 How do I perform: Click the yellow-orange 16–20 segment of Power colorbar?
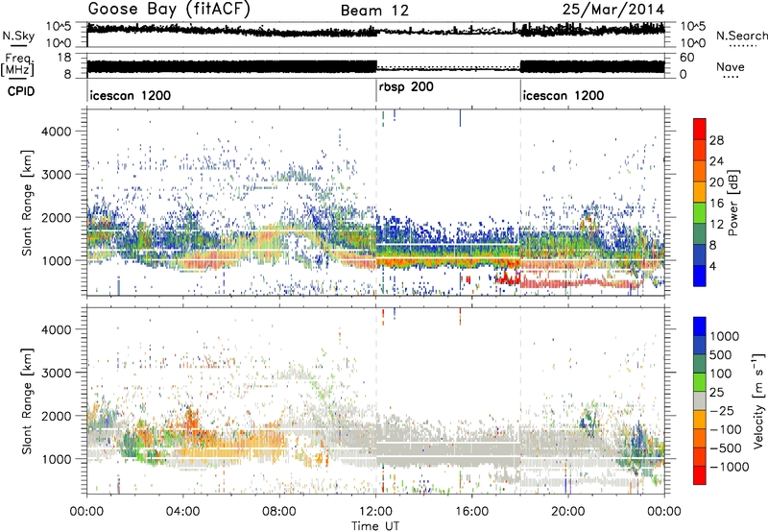[700, 192]
